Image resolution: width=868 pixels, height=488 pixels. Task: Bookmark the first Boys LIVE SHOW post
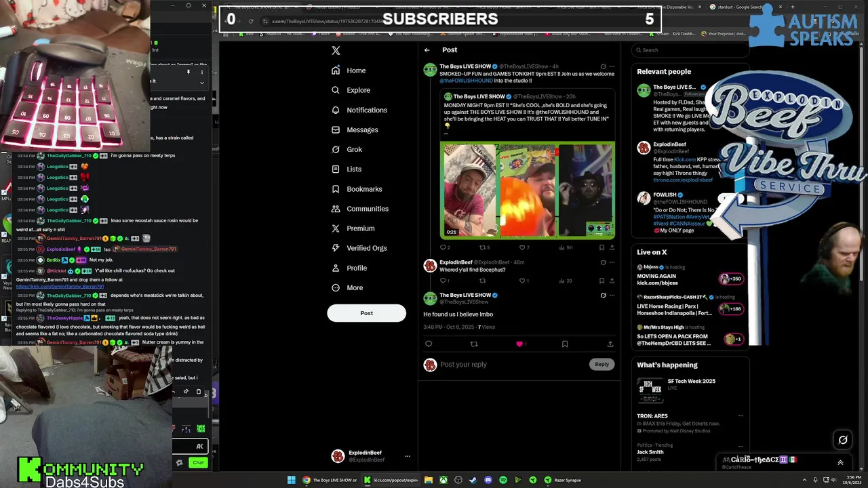coord(601,247)
